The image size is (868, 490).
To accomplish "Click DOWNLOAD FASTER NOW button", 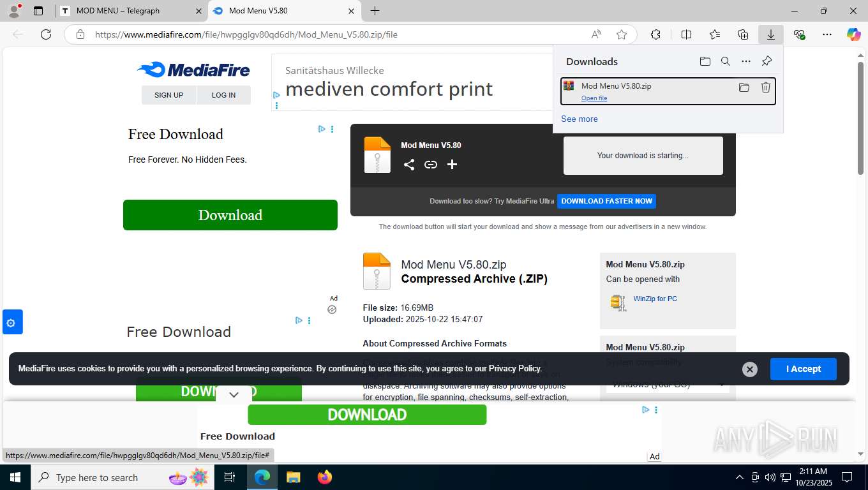I will [606, 201].
